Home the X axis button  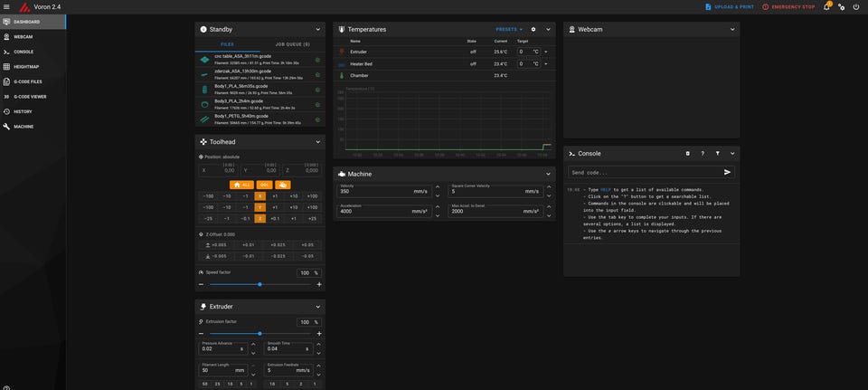[x=259, y=196]
